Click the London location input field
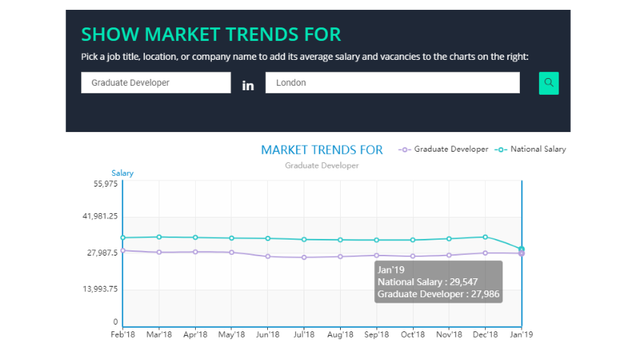This screenshot has width=630, height=364. pos(392,83)
